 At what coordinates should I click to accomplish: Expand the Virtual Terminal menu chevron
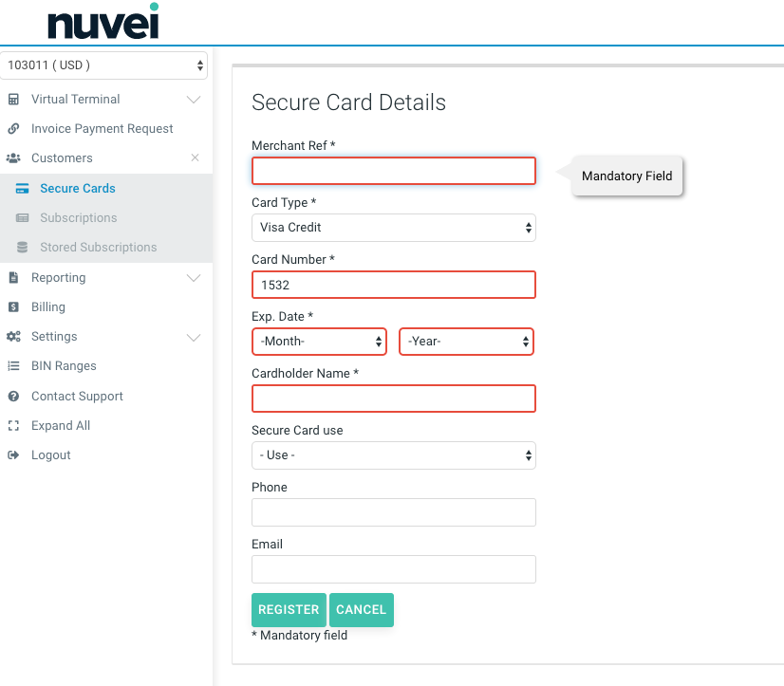point(194,100)
